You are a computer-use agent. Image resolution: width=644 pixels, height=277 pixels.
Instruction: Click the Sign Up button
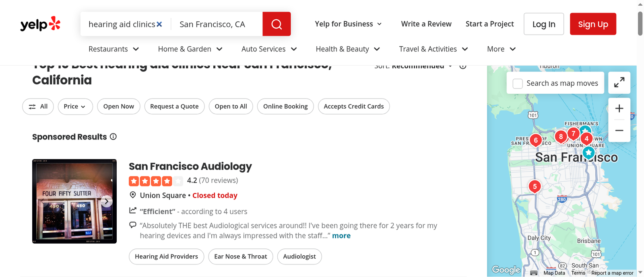[x=593, y=24]
